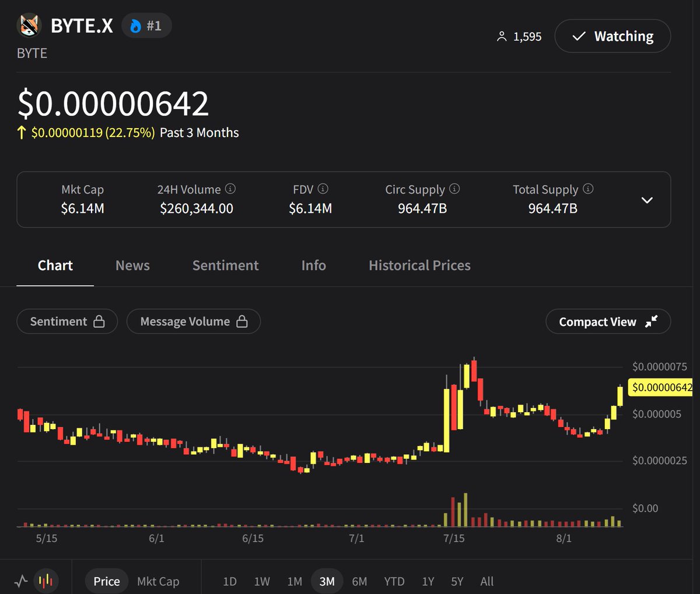Select the 3M time range
Screen dimensions: 700x594
point(327,581)
